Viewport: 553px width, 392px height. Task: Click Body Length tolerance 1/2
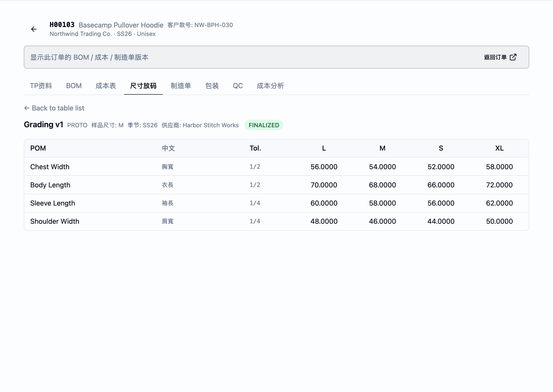coord(255,185)
